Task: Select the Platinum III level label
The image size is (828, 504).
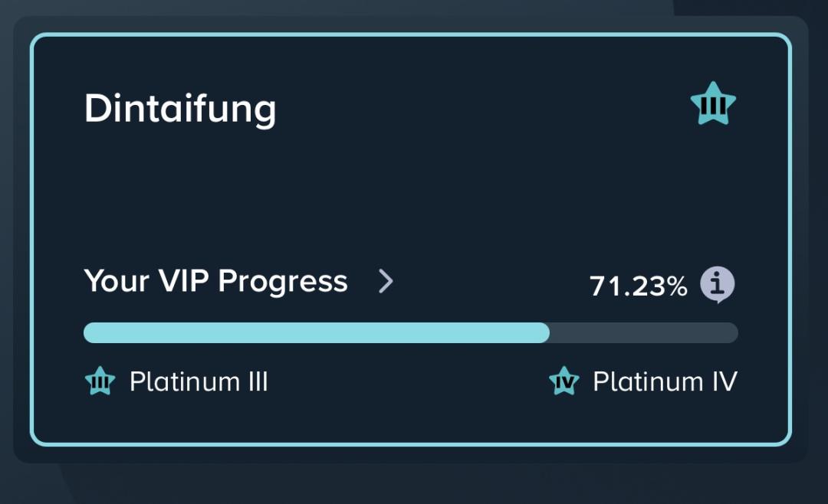Action: (199, 381)
